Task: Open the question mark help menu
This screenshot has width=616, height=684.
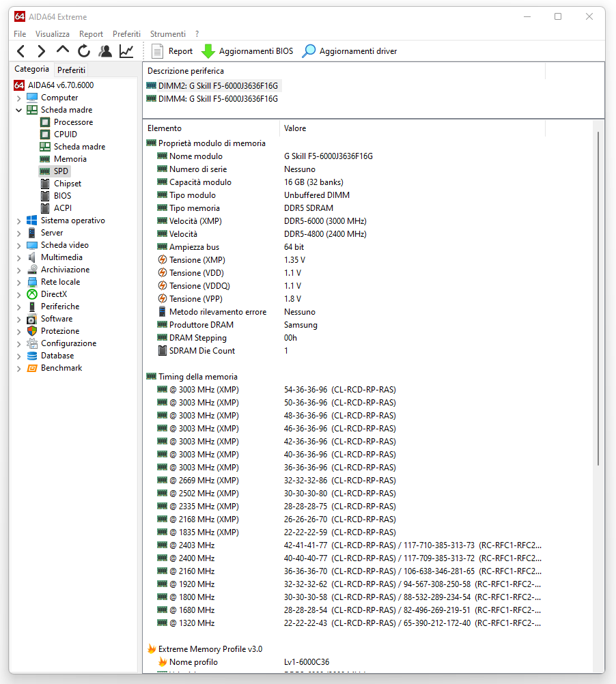Action: 197,33
